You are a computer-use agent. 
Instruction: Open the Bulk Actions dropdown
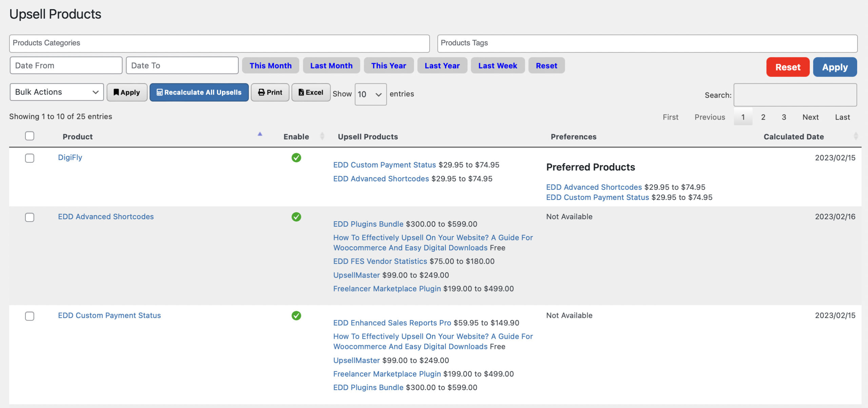point(57,92)
